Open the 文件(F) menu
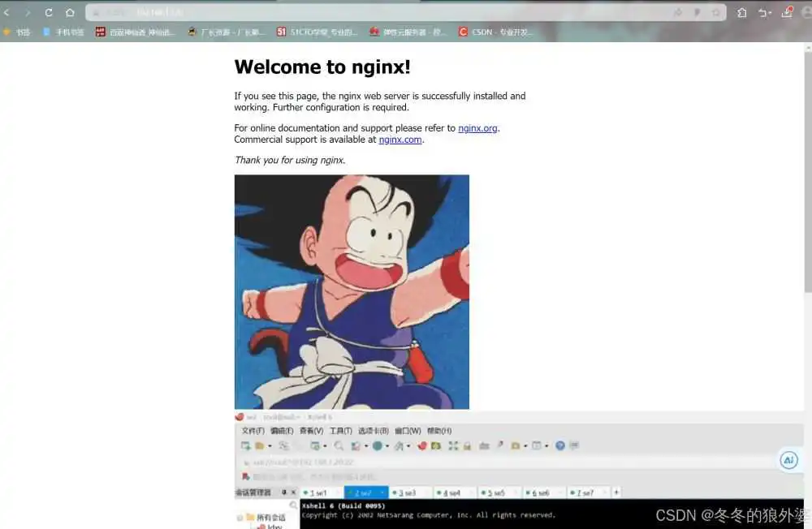This screenshot has height=529, width=812. tap(253, 431)
